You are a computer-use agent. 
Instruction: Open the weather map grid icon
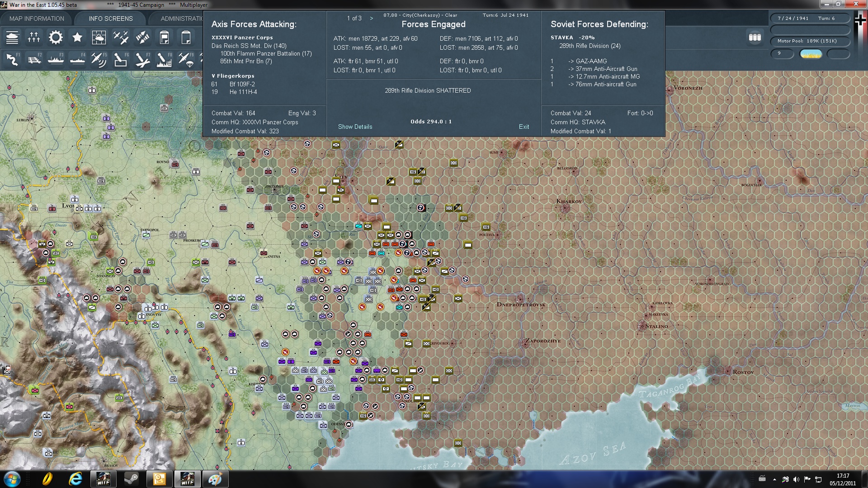(x=99, y=38)
